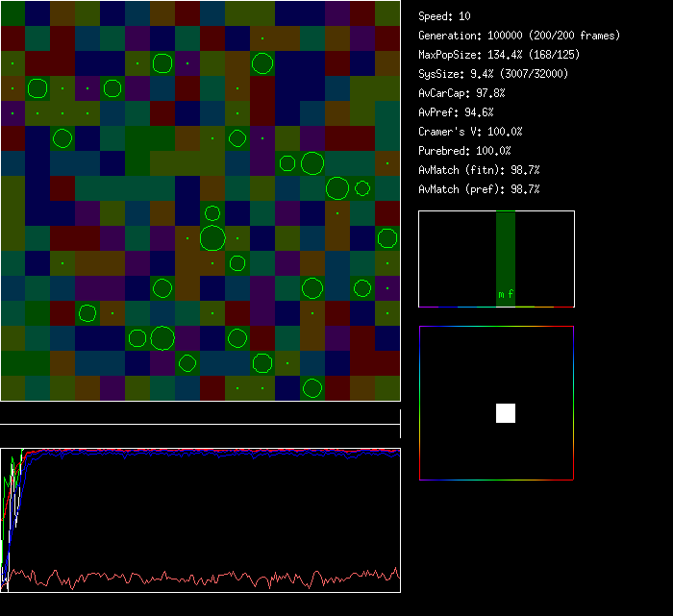The width and height of the screenshot is (673, 616).
Task: Click the white square in the color box
Action: [506, 413]
